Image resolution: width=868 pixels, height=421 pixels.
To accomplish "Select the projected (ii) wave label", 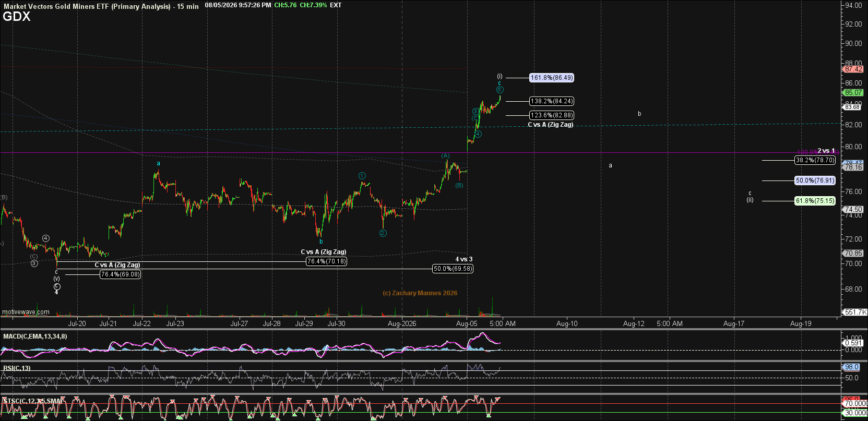I will click(750, 200).
